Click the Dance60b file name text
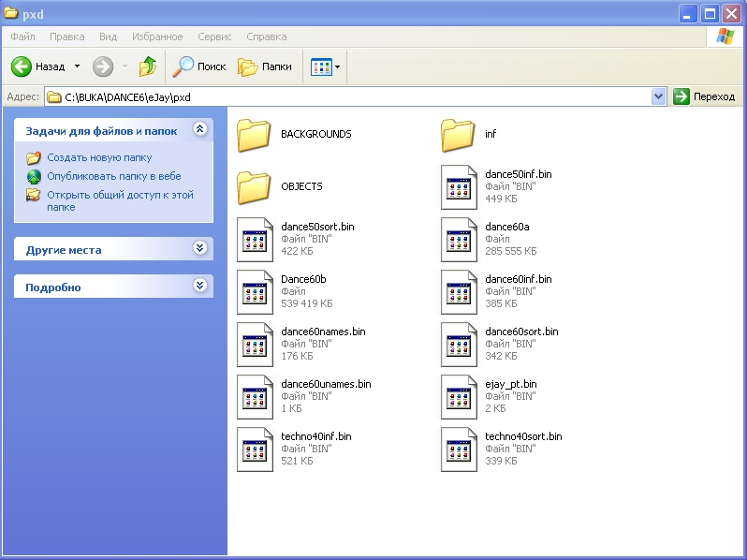 [303, 279]
